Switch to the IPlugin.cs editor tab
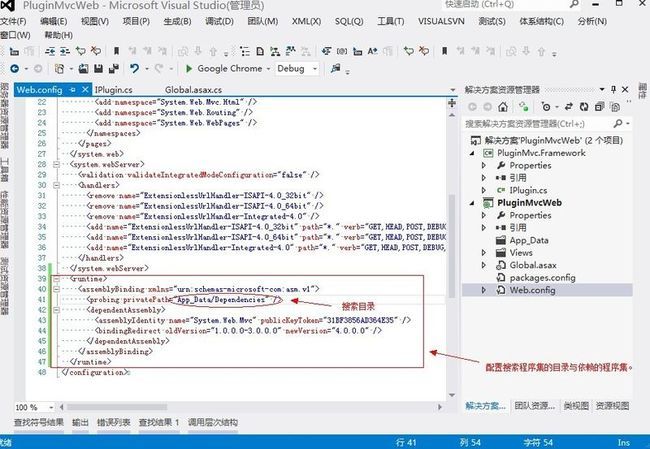 pyautogui.click(x=114, y=90)
